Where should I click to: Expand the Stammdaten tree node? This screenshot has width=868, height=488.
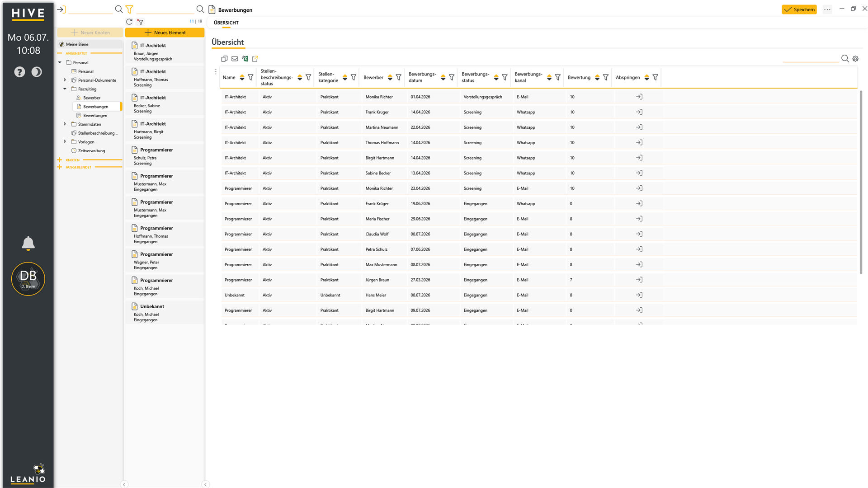tap(65, 124)
